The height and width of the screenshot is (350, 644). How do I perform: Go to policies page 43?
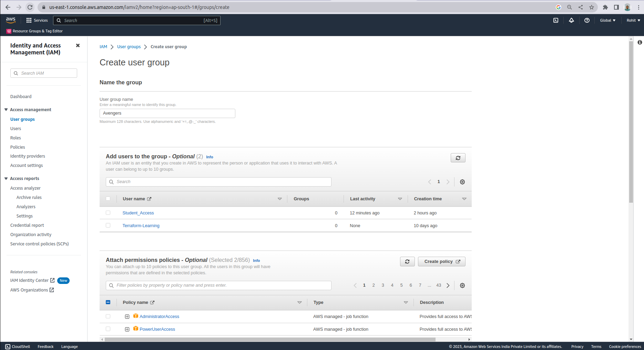439,285
